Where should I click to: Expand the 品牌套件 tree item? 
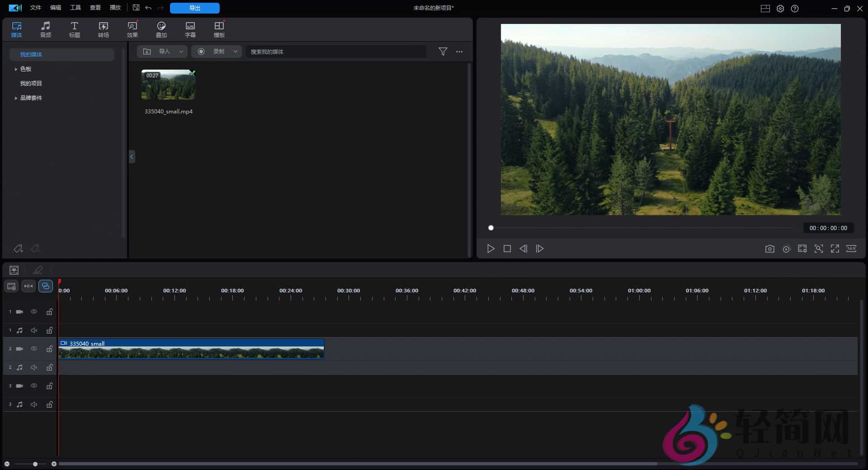[x=16, y=98]
